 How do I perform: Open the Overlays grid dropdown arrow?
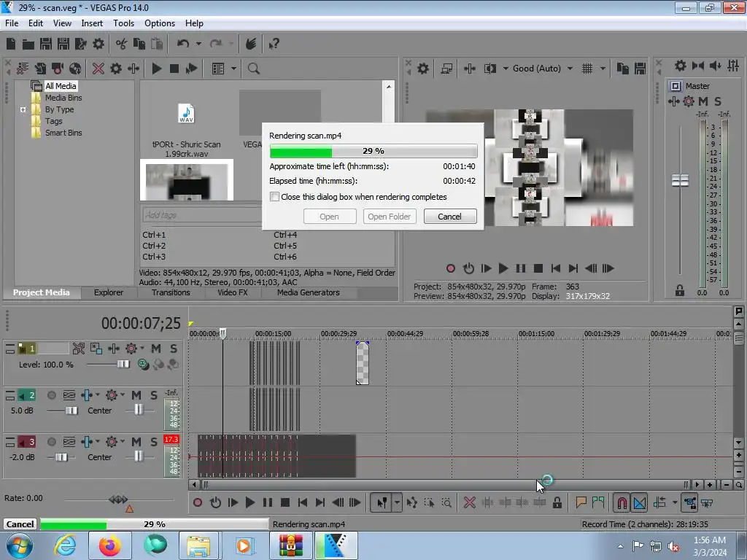603,69
